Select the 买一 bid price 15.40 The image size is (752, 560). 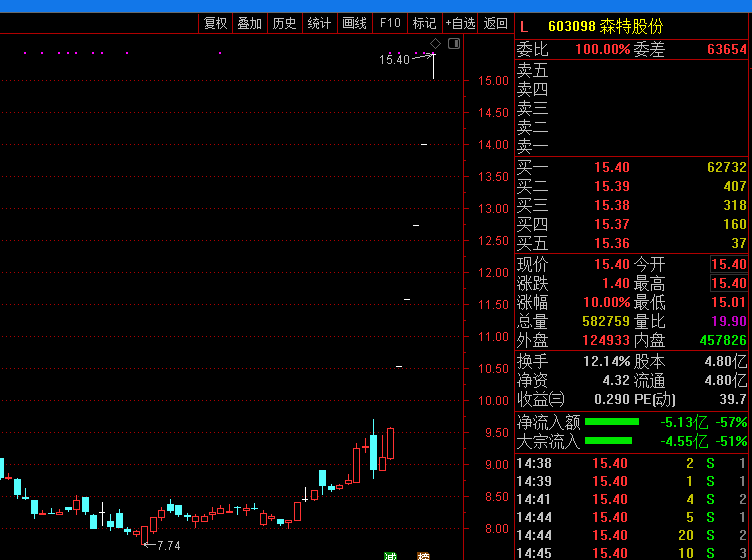[x=611, y=167]
